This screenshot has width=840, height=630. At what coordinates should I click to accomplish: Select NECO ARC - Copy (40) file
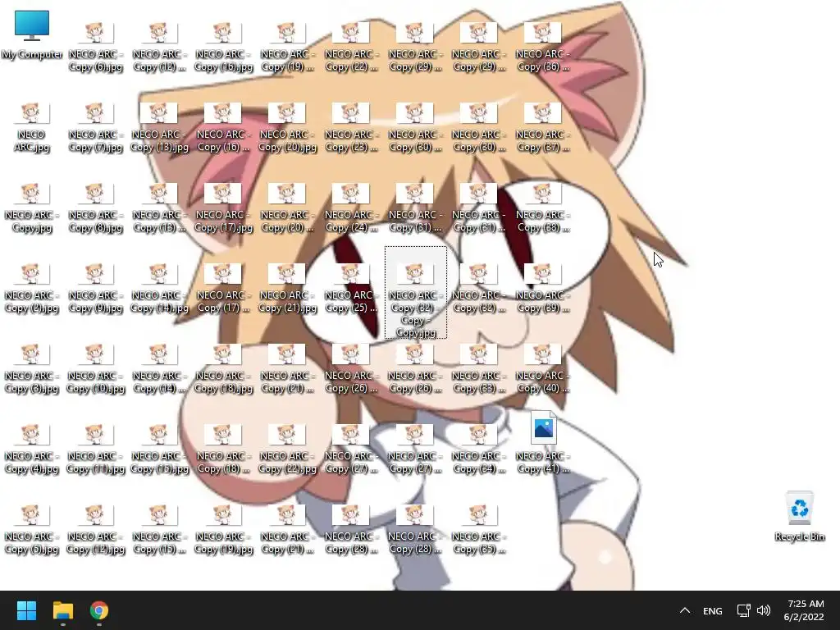pyautogui.click(x=543, y=368)
